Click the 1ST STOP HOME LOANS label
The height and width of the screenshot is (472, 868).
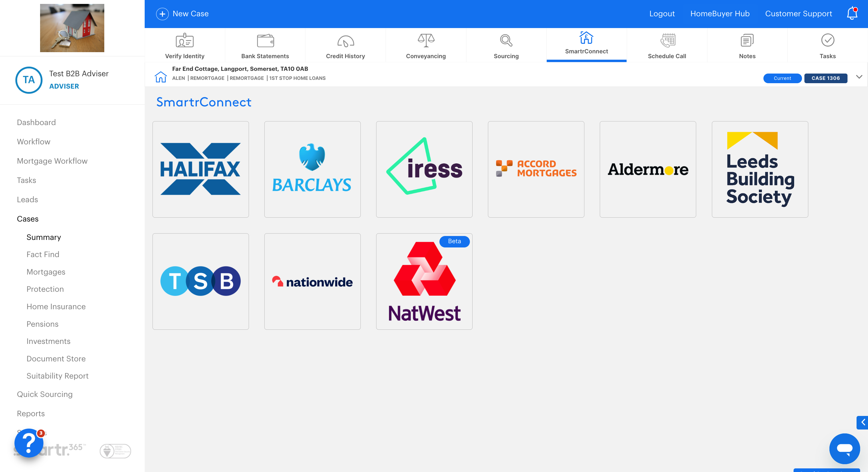297,78
